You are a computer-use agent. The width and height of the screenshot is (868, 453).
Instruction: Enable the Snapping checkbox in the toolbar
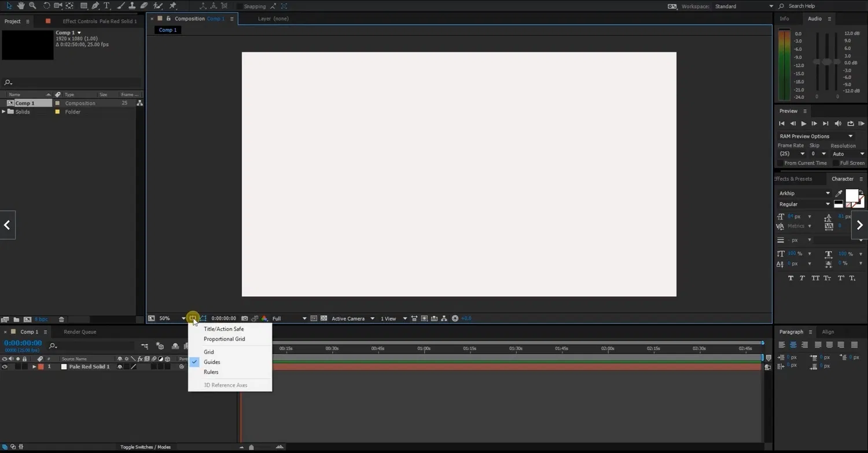coord(240,6)
